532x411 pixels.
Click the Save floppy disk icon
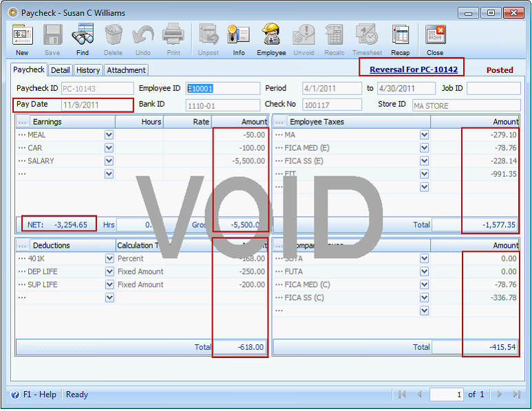(52, 35)
